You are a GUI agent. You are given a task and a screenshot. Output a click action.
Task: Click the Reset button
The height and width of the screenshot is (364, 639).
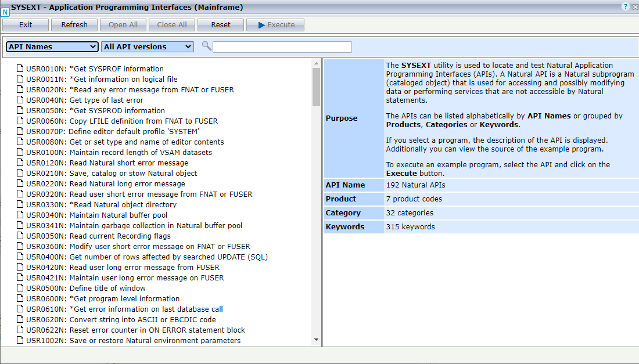click(220, 24)
